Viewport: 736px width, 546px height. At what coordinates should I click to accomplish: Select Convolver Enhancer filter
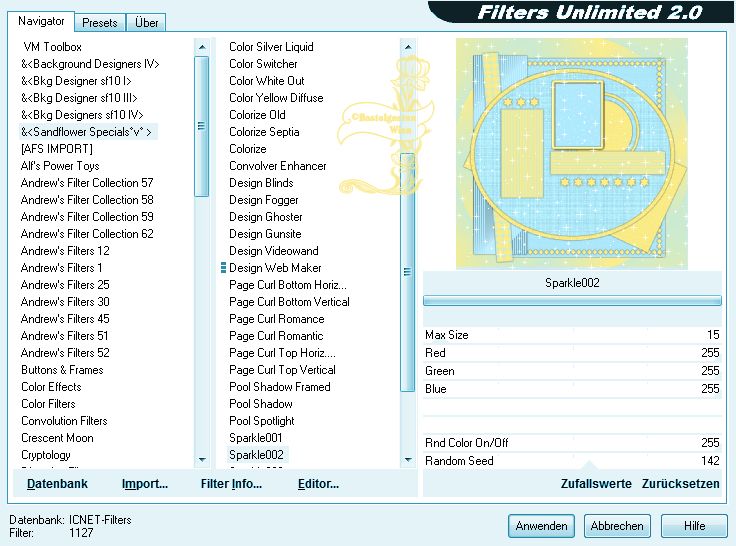[x=277, y=166]
